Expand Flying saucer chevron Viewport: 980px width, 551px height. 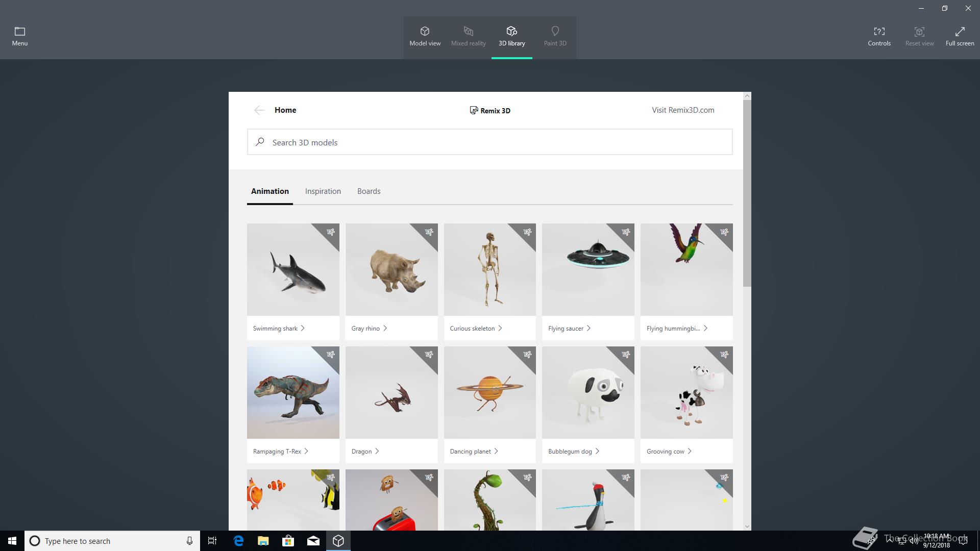pos(589,328)
